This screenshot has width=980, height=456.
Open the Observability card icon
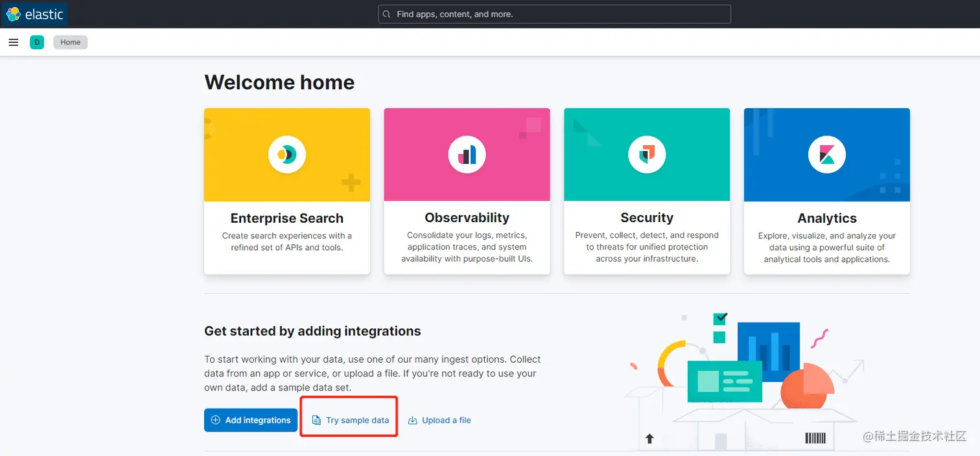click(x=467, y=154)
